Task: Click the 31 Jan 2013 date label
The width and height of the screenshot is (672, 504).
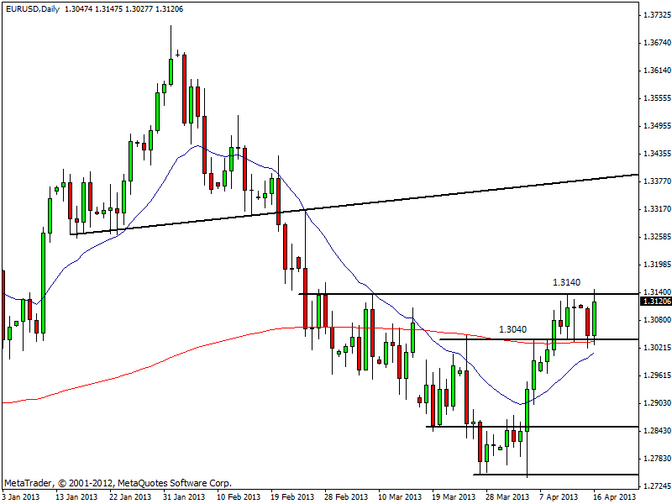Action: tap(186, 496)
